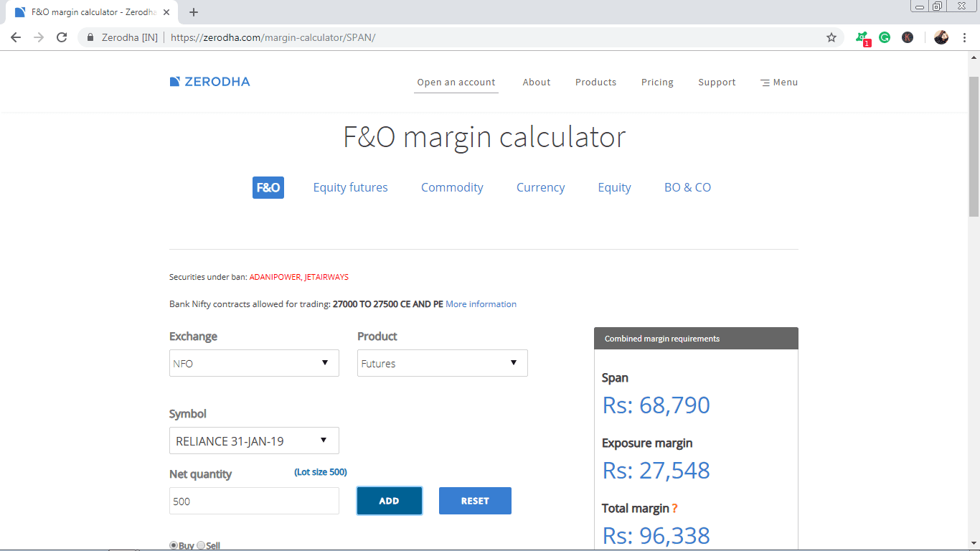The width and height of the screenshot is (980, 551).
Task: Click inside the Net quantity field
Action: (253, 500)
